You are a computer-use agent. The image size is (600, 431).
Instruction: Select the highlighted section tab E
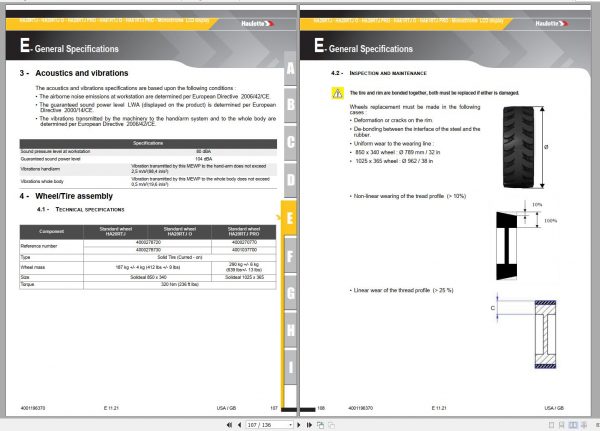click(x=289, y=218)
